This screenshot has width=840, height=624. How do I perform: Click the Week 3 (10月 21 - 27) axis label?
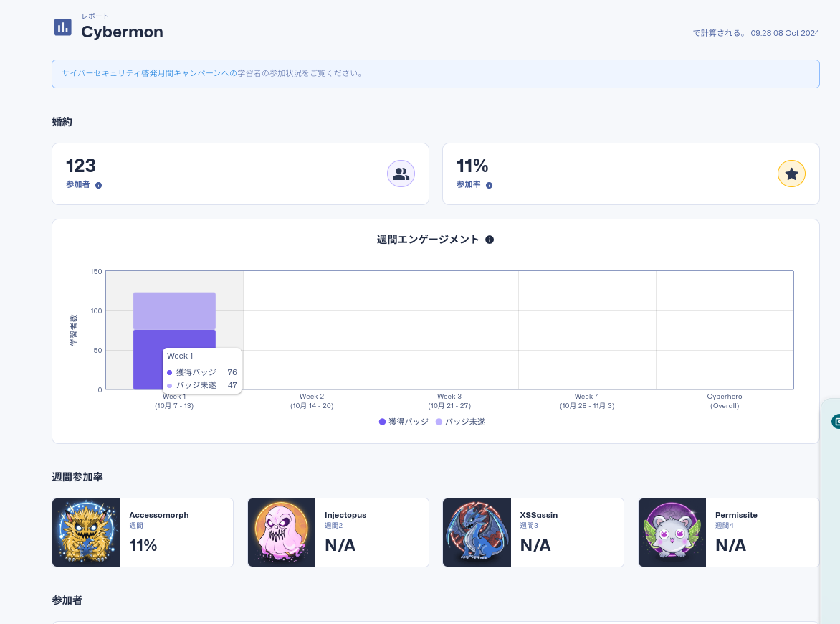[x=449, y=401]
